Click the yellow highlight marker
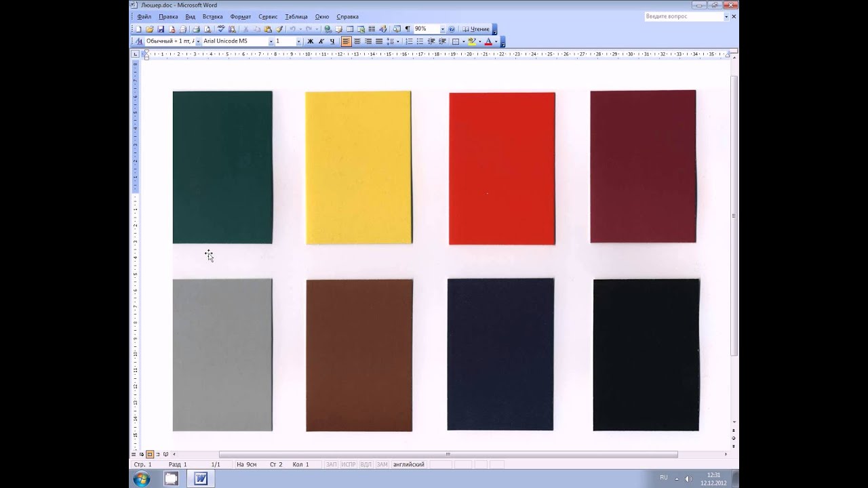The image size is (868, 488). coord(472,41)
